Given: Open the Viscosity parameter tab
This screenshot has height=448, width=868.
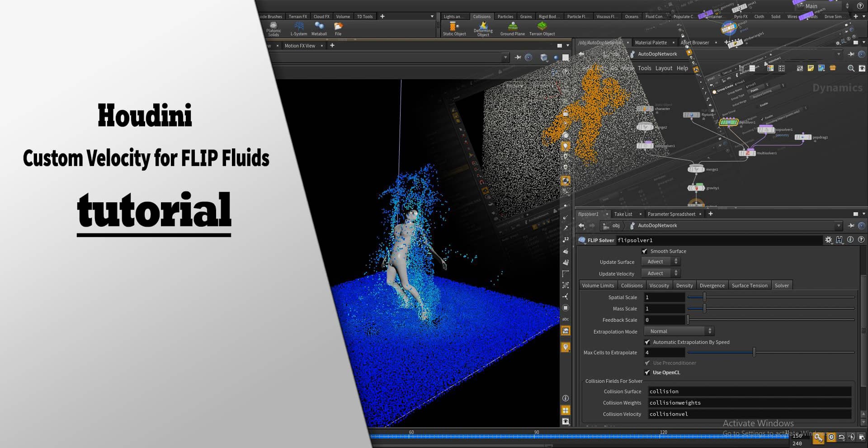Looking at the screenshot, I should [659, 285].
